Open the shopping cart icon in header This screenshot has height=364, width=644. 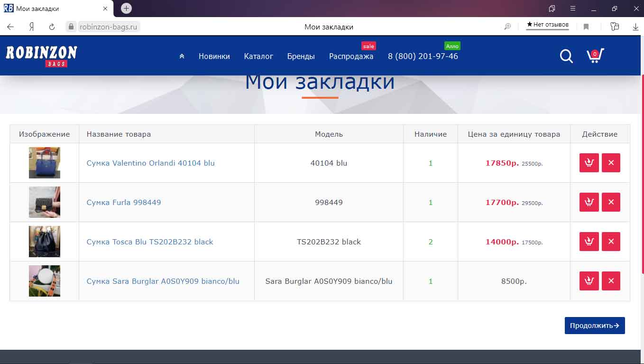click(x=595, y=56)
